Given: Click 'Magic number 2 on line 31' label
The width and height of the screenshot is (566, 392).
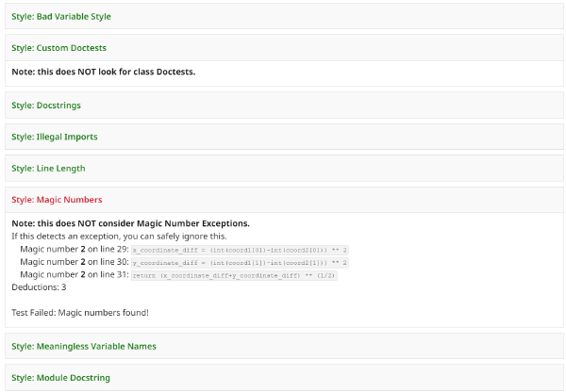Looking at the screenshot, I should (x=74, y=274).
